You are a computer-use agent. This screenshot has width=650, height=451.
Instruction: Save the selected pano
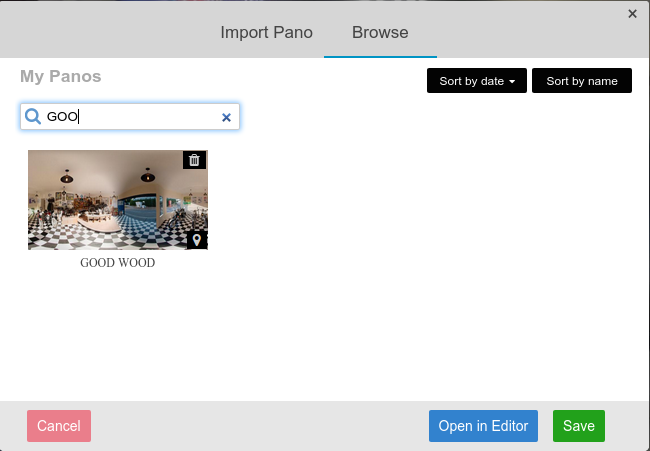pyautogui.click(x=579, y=426)
